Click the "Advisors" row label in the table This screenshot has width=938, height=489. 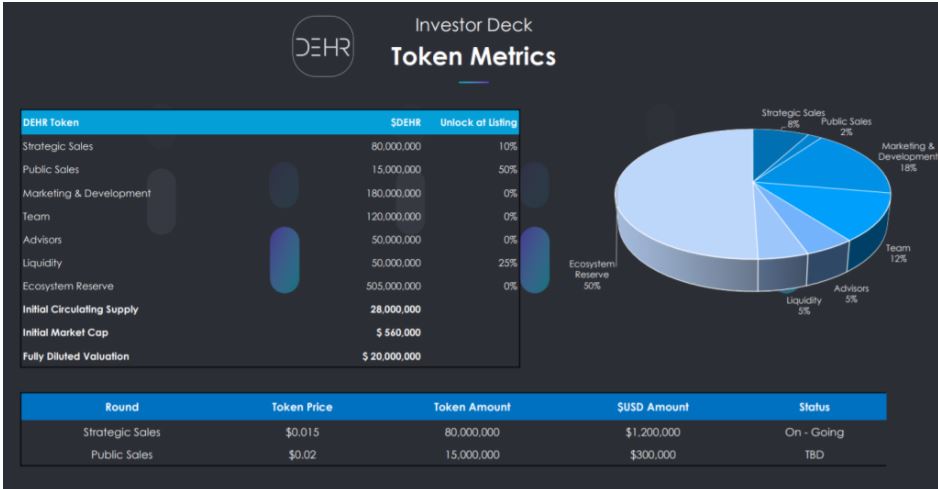(x=42, y=239)
